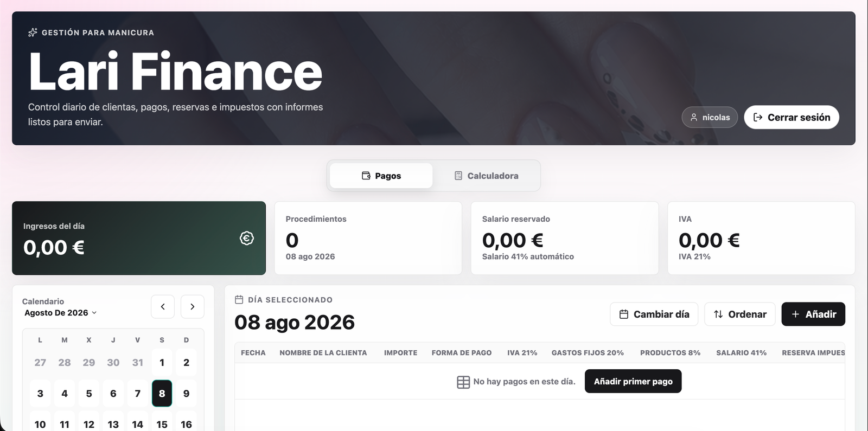The image size is (868, 431).
Task: Click the Nombre de la clienta column header
Action: pos(323,353)
